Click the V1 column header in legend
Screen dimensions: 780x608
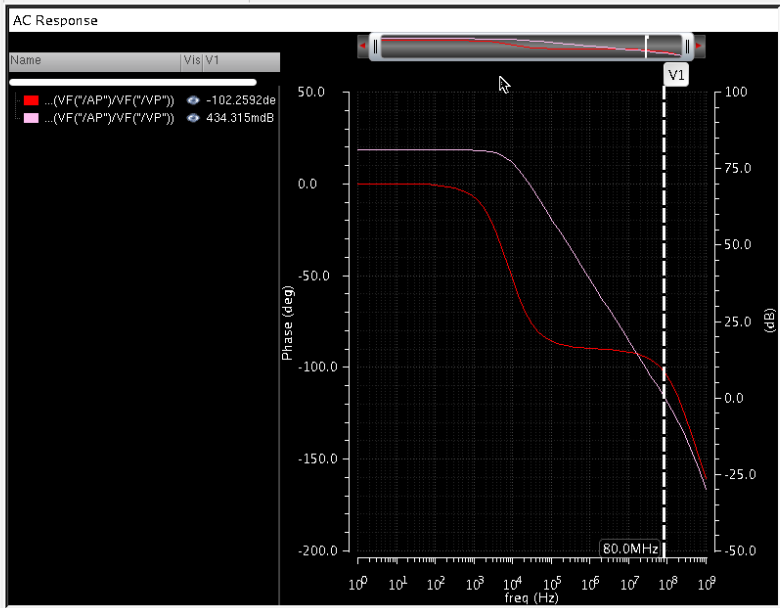pyautogui.click(x=213, y=61)
